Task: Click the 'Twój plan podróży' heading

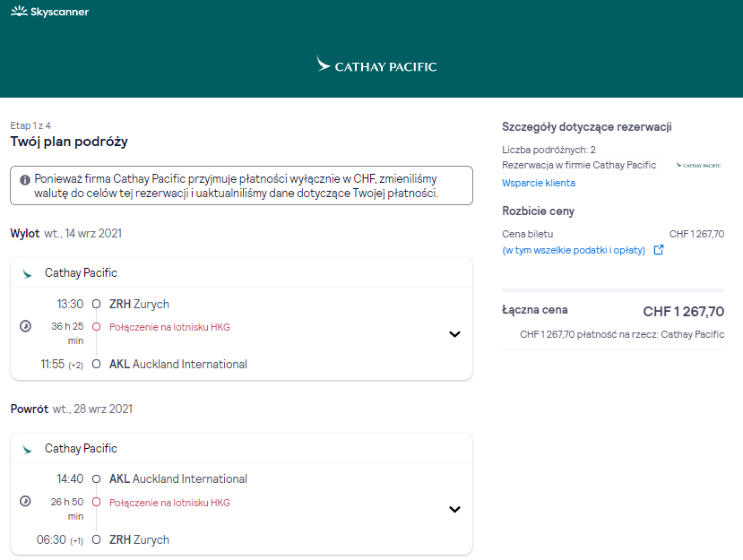Action: click(x=69, y=142)
